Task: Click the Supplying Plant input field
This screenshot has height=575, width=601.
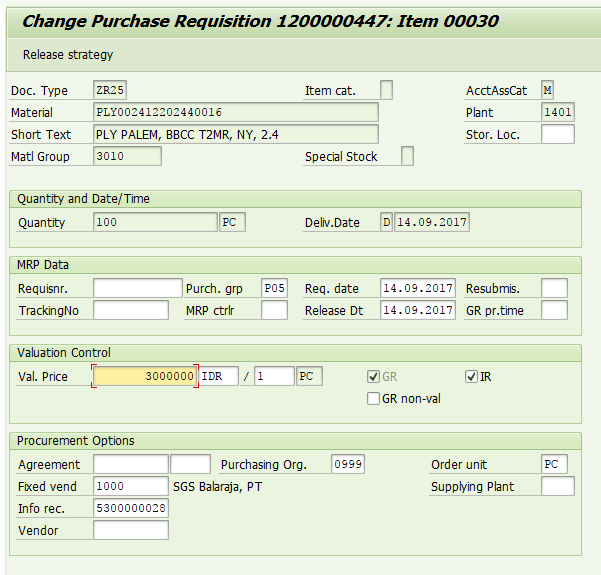Action: [x=558, y=486]
